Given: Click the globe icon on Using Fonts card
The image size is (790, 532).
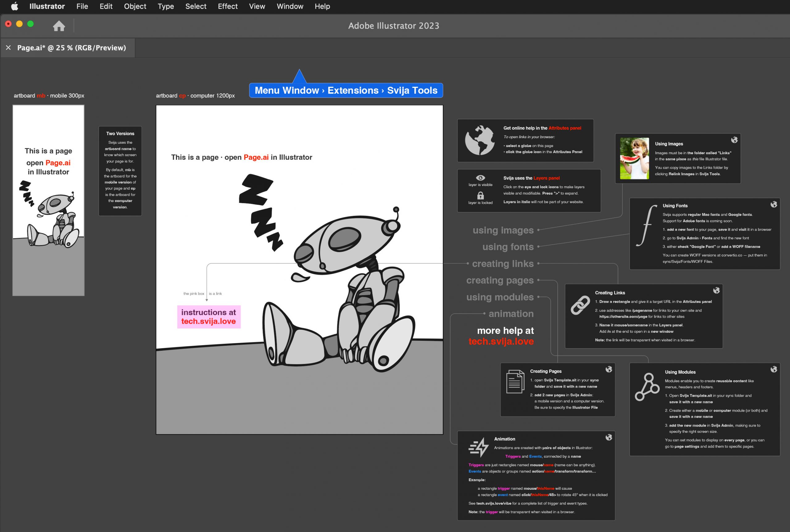Looking at the screenshot, I should click(x=774, y=204).
